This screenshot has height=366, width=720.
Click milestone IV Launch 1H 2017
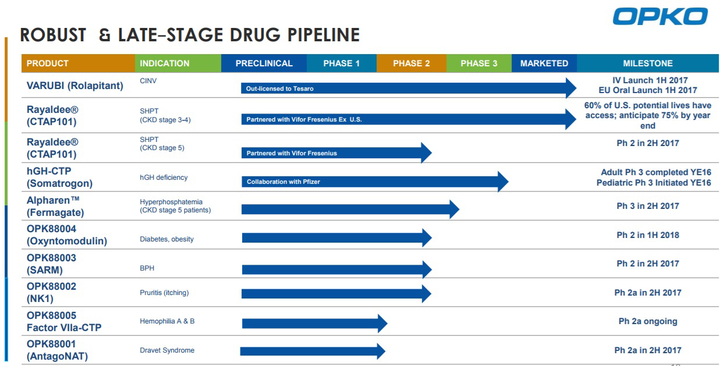650,80
